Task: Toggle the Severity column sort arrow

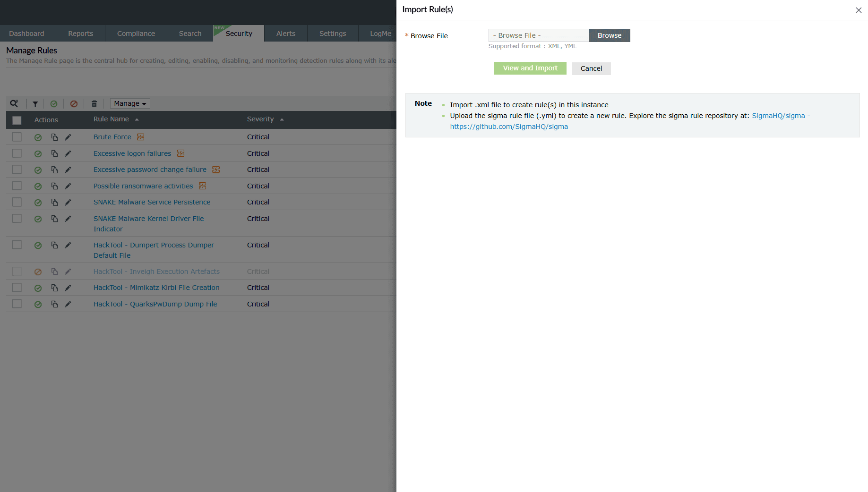Action: point(282,119)
